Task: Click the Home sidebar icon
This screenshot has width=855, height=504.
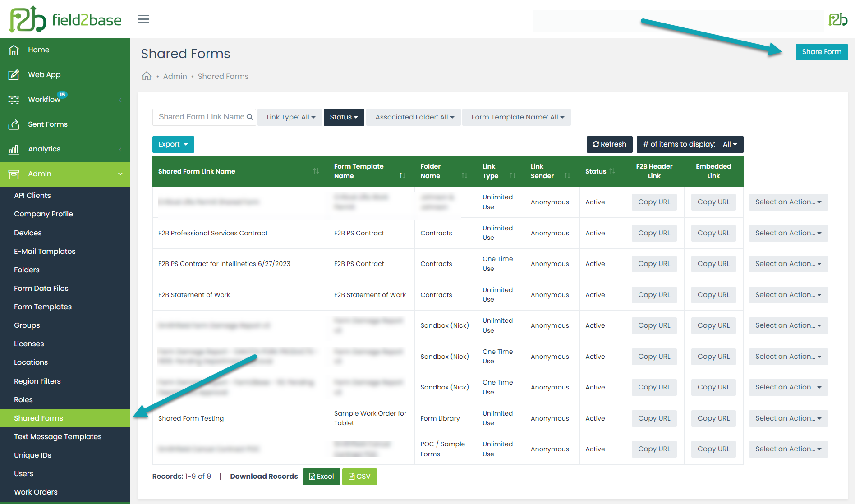Action: (14, 50)
